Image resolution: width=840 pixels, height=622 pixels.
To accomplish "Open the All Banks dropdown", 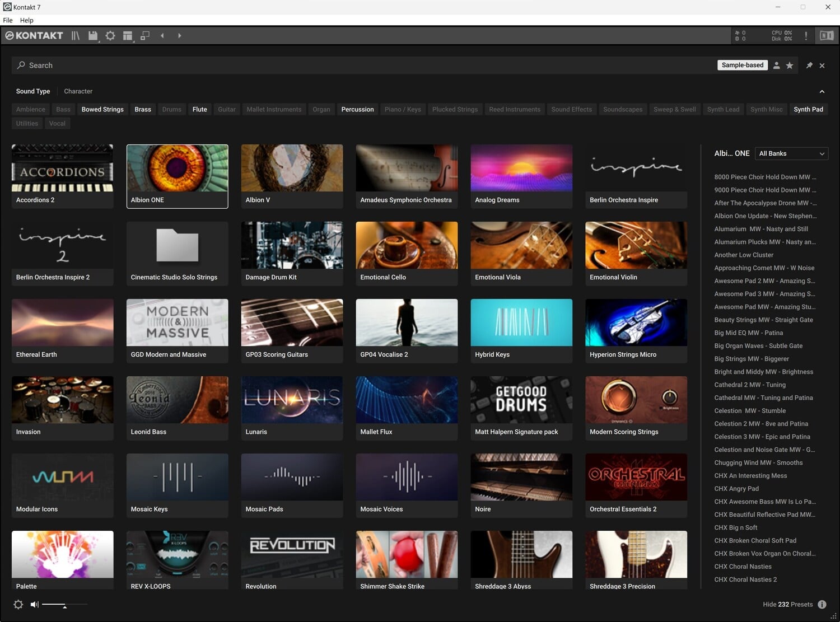I will pos(791,153).
